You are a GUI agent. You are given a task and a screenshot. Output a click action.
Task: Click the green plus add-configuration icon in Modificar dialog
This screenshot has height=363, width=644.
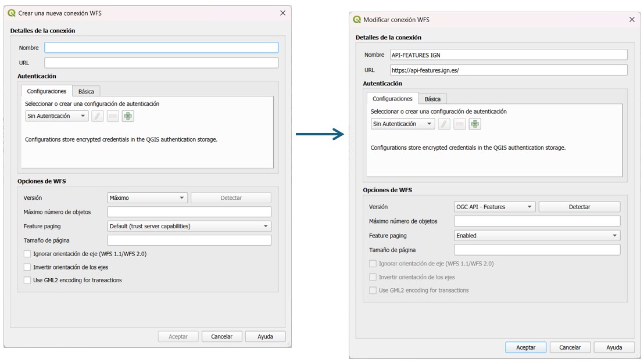(x=475, y=124)
